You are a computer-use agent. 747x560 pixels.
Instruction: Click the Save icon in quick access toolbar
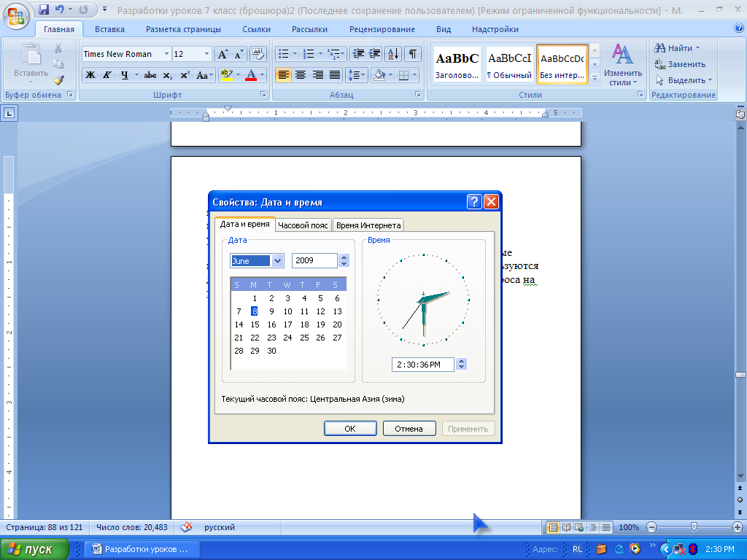[x=44, y=10]
